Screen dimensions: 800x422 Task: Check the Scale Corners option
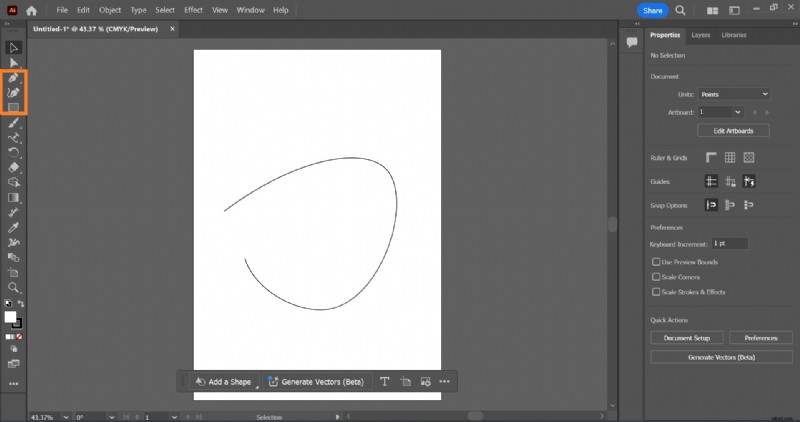click(x=656, y=277)
